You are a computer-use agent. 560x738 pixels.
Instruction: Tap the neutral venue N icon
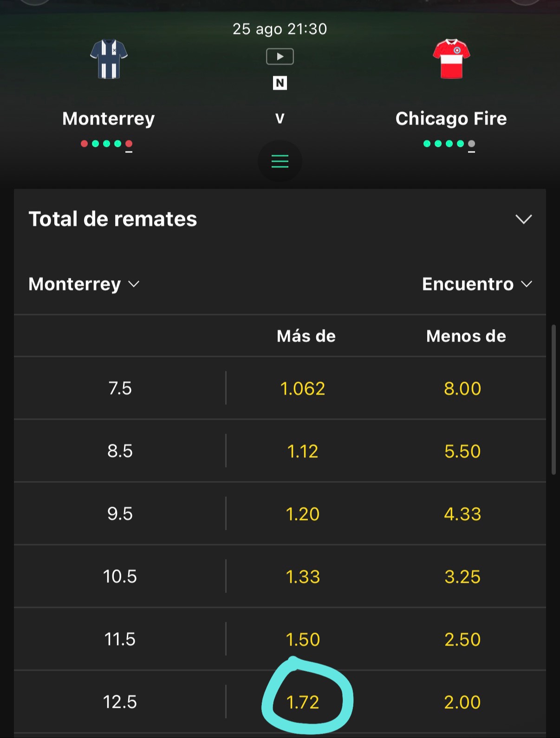[280, 83]
